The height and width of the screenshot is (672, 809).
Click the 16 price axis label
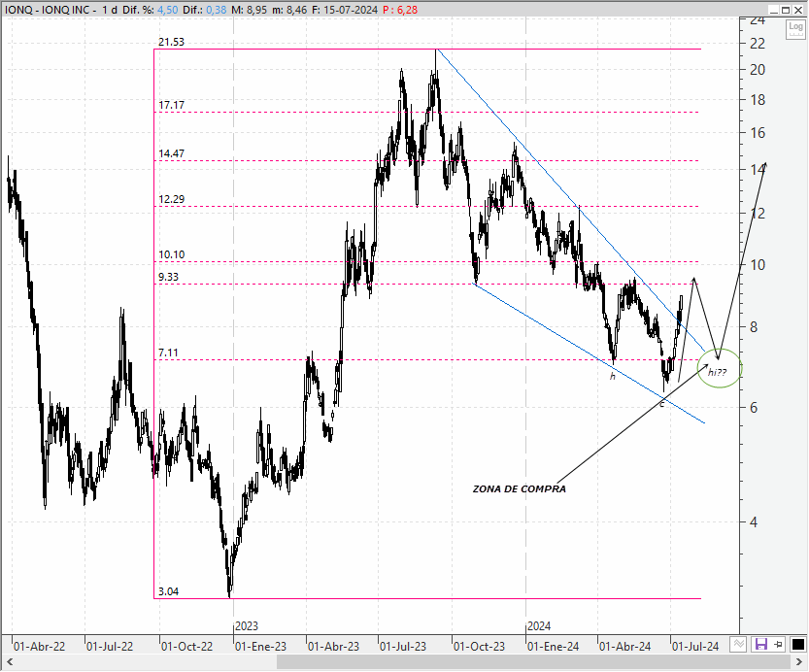pyautogui.click(x=758, y=133)
